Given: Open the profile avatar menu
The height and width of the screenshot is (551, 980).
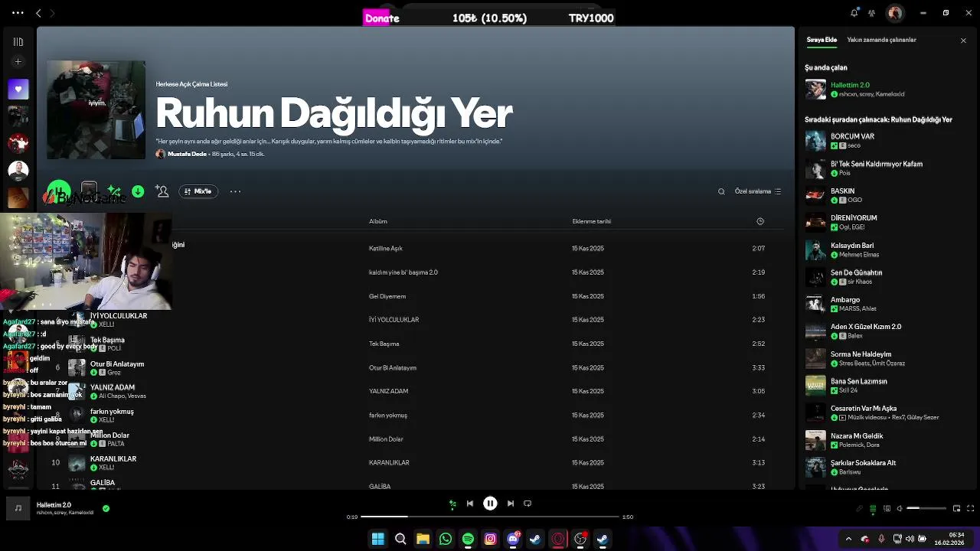Looking at the screenshot, I should pyautogui.click(x=894, y=13).
